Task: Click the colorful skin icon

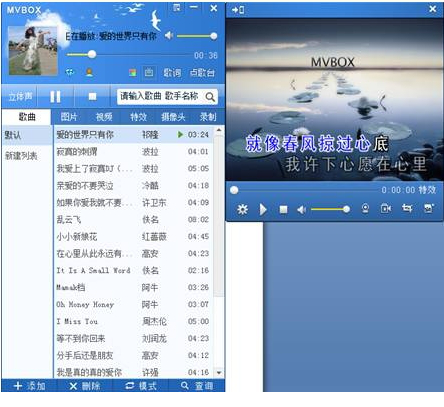Action: click(132, 73)
